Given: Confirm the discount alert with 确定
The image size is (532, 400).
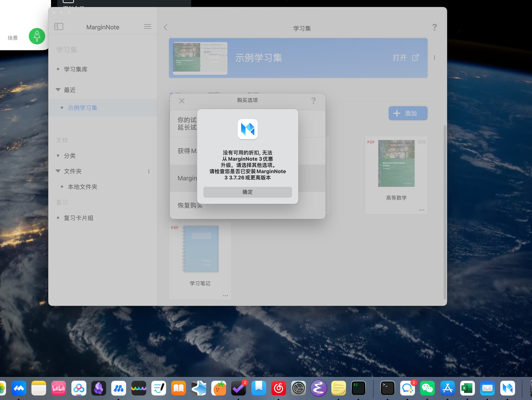Looking at the screenshot, I should [x=247, y=192].
